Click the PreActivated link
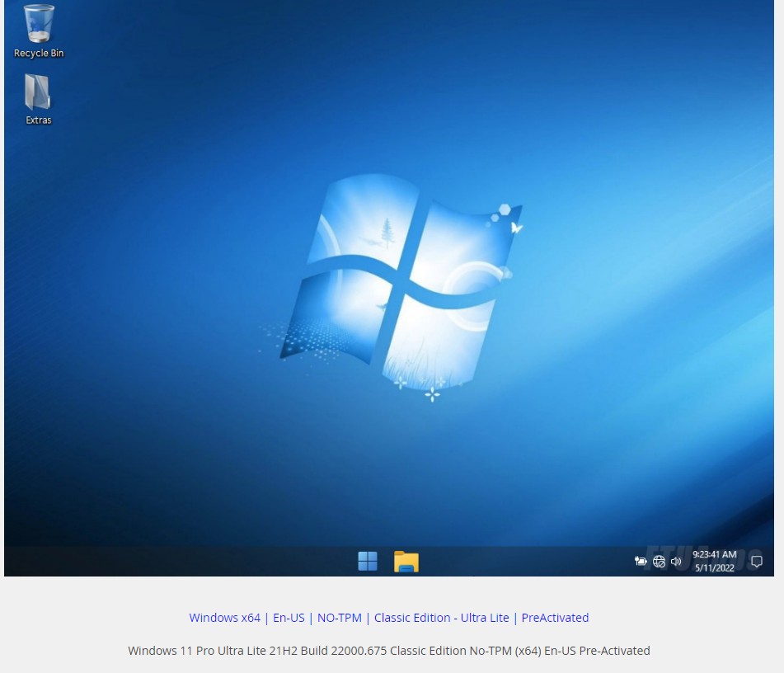 pos(555,618)
